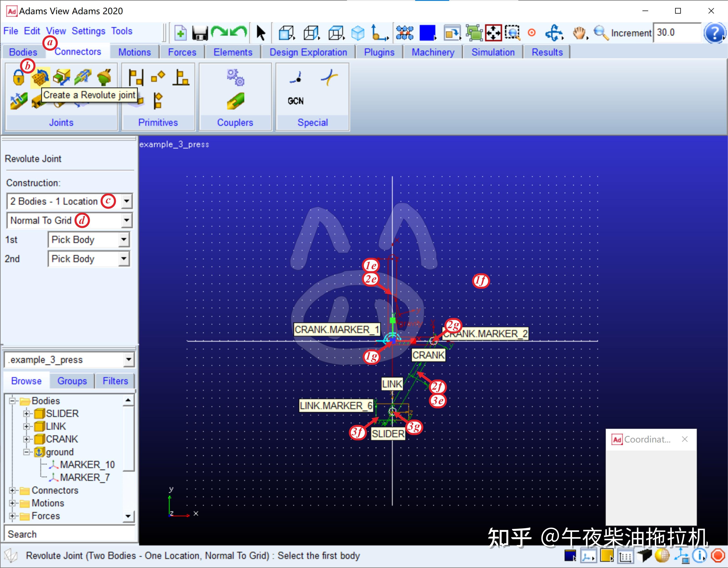Click the Search field in model browser
728x568 pixels.
[70, 534]
